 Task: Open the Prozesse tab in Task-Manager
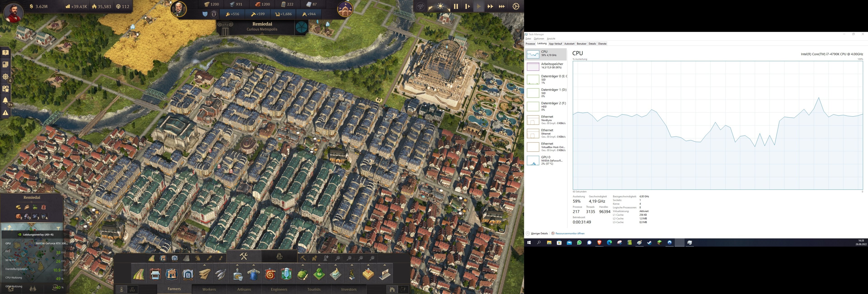tap(530, 44)
